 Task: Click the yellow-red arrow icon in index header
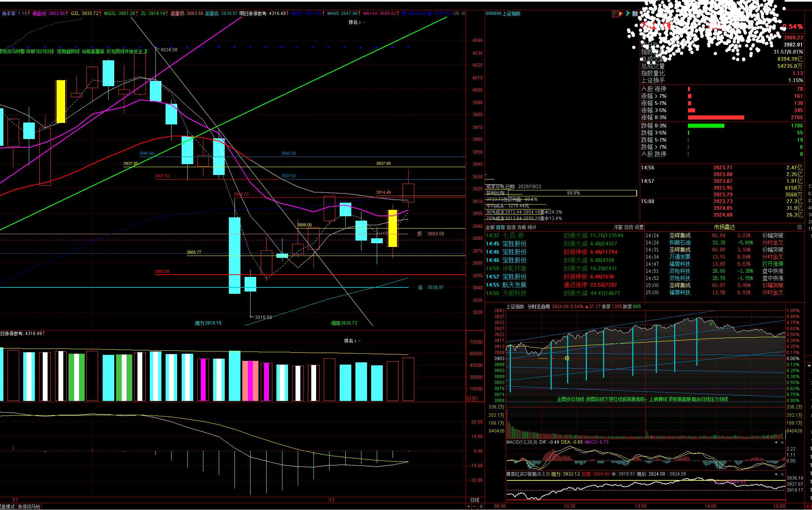(x=621, y=14)
